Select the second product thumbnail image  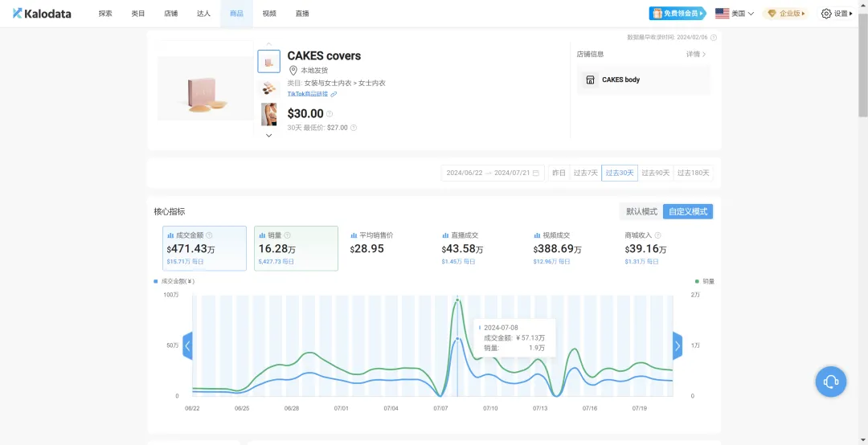268,88
